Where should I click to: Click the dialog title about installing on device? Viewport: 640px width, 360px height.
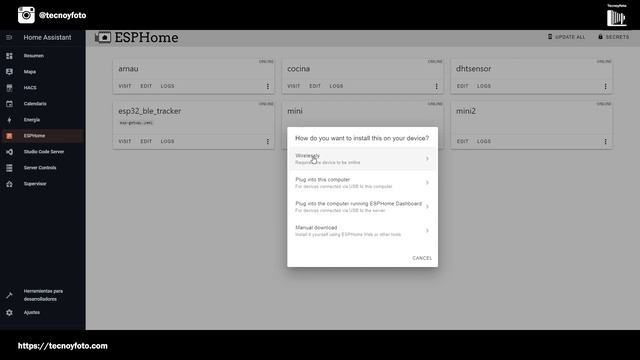[x=362, y=138]
